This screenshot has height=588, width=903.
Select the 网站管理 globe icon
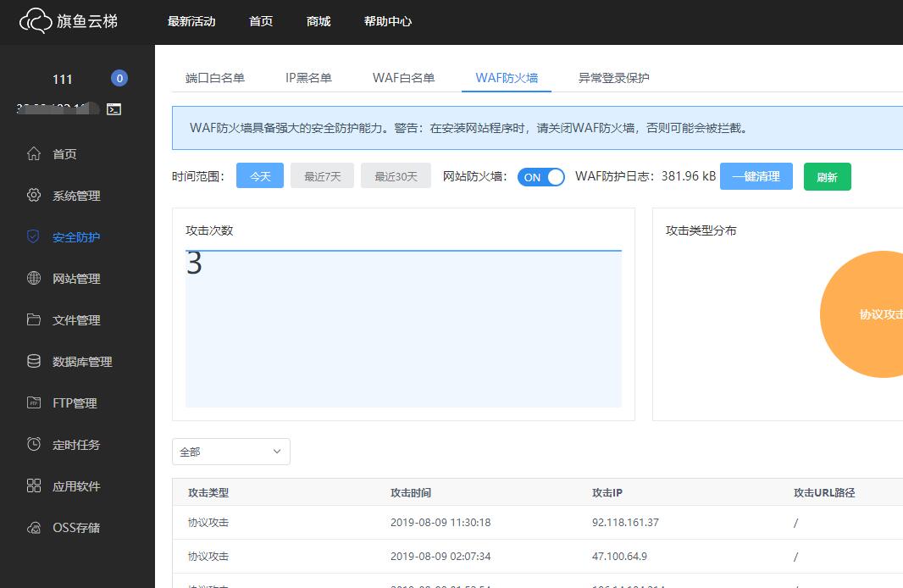tap(34, 279)
